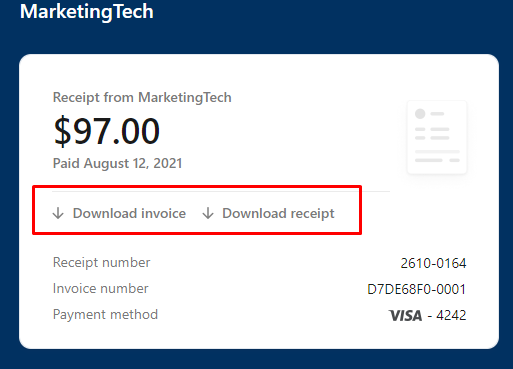This screenshot has width=513, height=369.
Task: Click the card ending 4242
Action: [451, 315]
